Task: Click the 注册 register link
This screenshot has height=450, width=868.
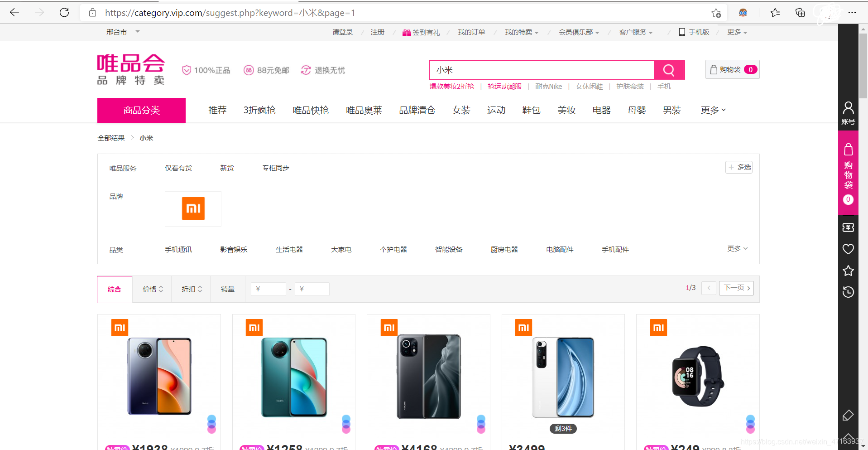Action: tap(377, 32)
